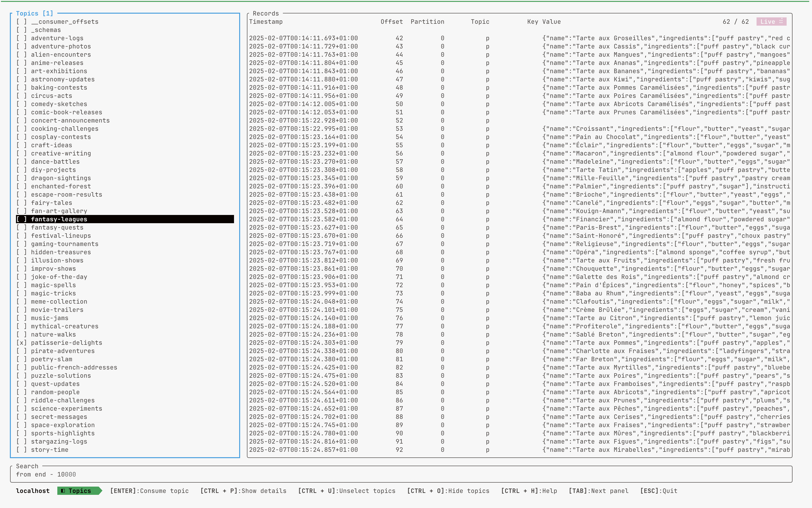Select the Galette des Rois record
Screen dimensions: 812x508
point(519,277)
